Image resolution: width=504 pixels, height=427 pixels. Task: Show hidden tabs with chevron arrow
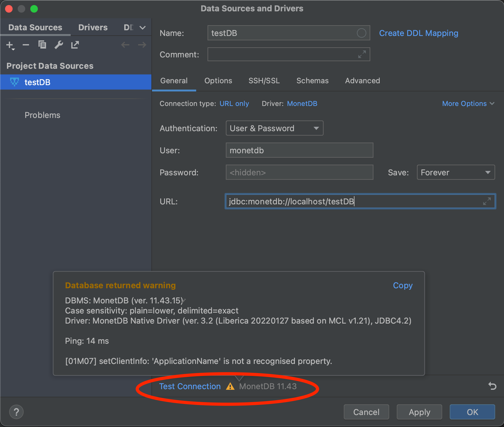143,28
